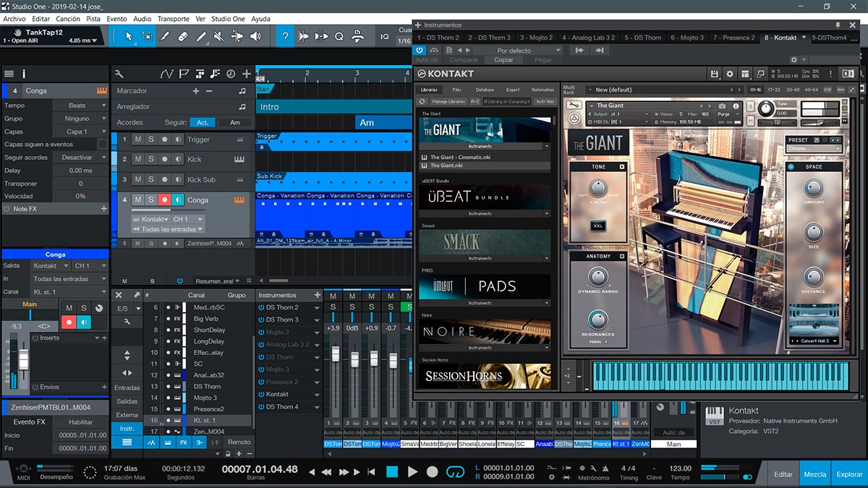Open the Por defecto preset dropdown
The width and height of the screenshot is (868, 488).
(518, 51)
